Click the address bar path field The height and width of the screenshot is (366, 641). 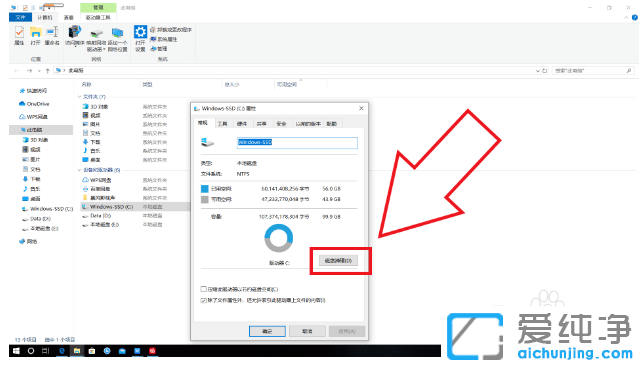pyautogui.click(x=294, y=71)
